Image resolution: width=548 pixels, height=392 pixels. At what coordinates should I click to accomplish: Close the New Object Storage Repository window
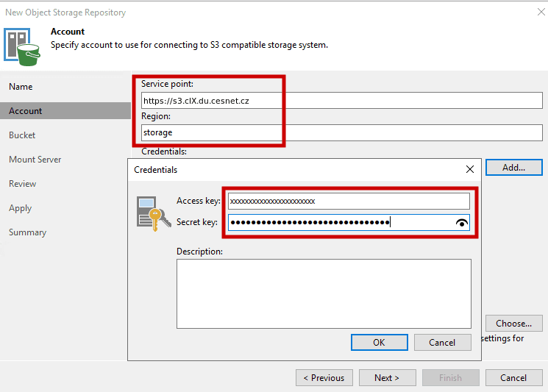click(541, 12)
